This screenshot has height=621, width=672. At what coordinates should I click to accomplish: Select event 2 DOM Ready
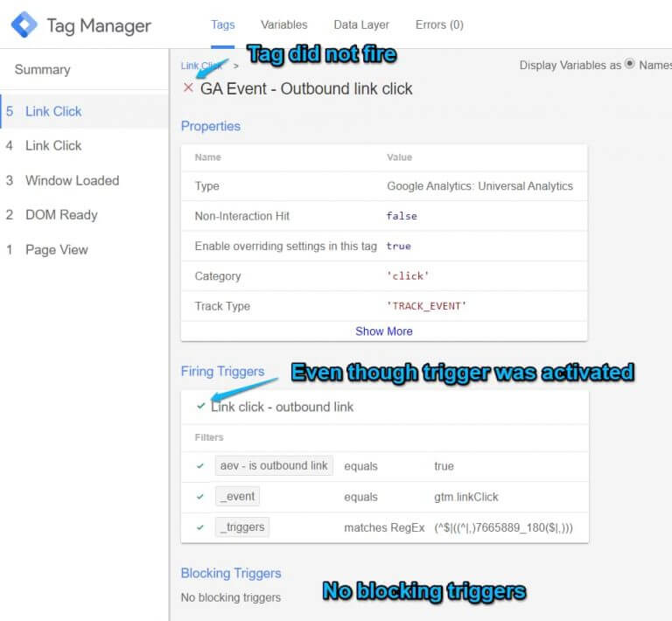(61, 214)
